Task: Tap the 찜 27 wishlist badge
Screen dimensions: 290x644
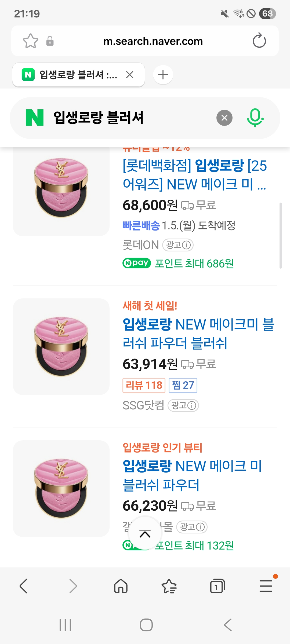Action: tap(183, 385)
